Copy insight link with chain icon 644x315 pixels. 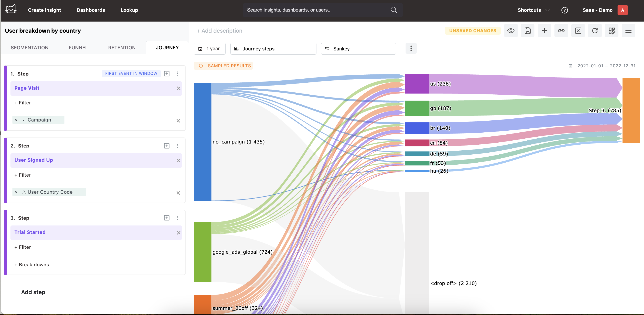561,31
